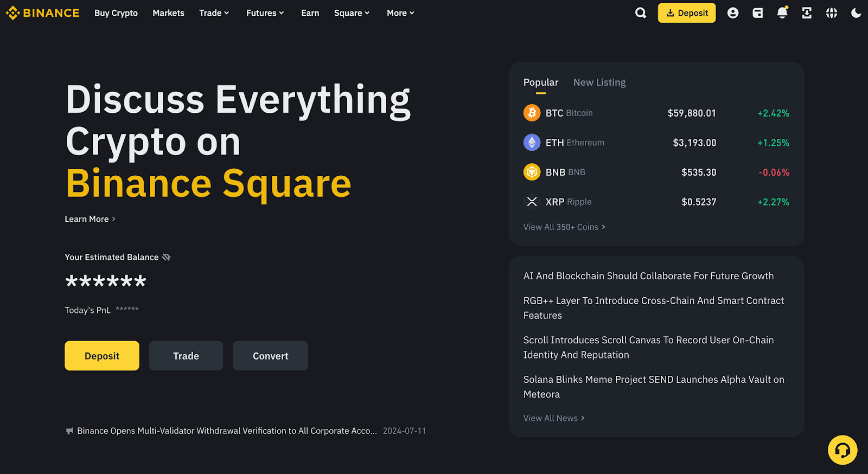Open Scroll Canvas news headline
Viewport: 868px width, 474px height.
point(648,348)
